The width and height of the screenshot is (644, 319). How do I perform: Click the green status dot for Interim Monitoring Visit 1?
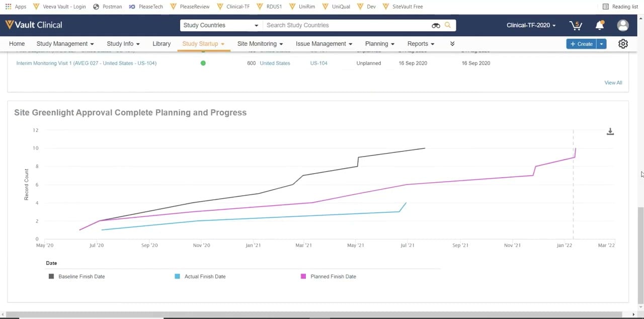point(203,63)
